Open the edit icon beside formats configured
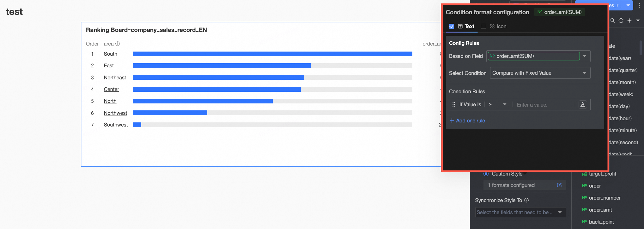The width and height of the screenshot is (644, 229). (559, 185)
